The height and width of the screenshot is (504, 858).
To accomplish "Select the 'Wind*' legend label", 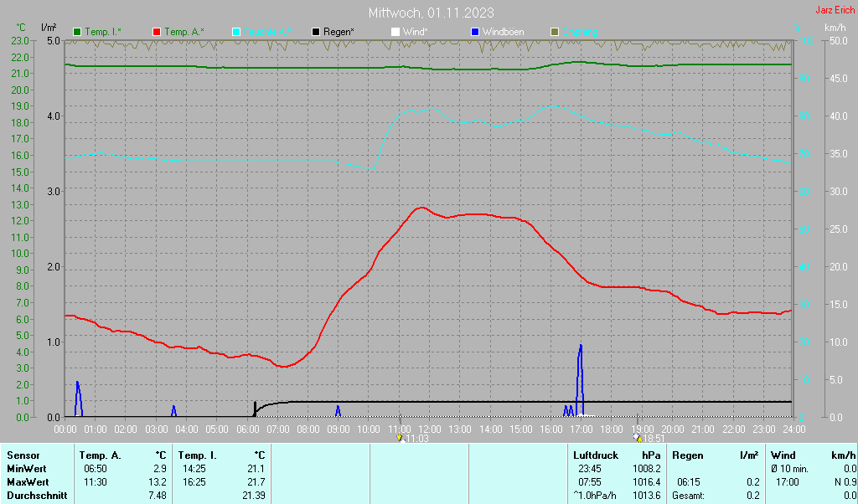I will click(x=416, y=33).
